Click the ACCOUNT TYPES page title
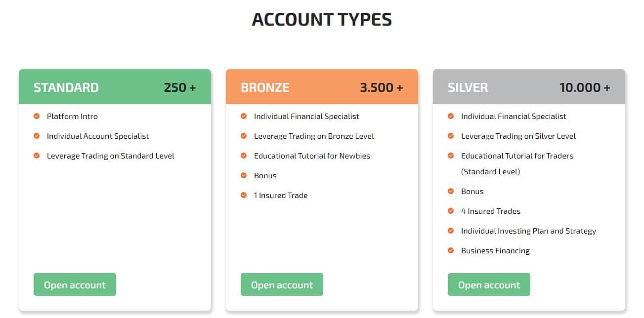The height and width of the screenshot is (318, 644). [322, 19]
